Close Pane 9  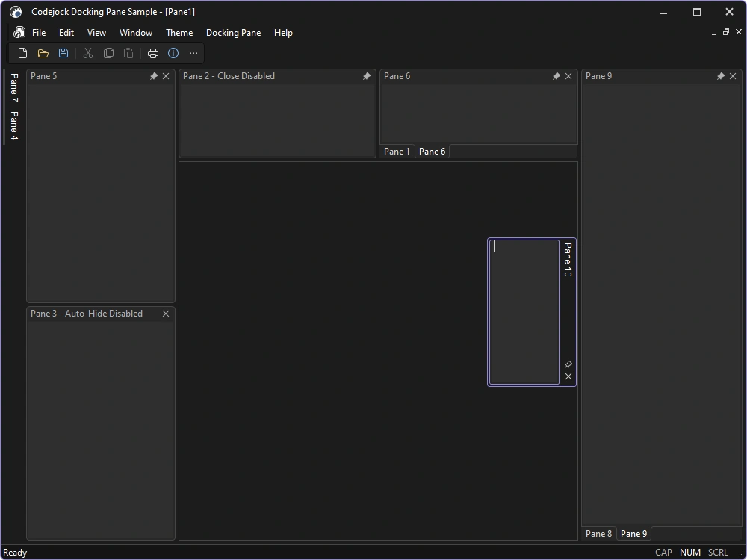click(733, 76)
